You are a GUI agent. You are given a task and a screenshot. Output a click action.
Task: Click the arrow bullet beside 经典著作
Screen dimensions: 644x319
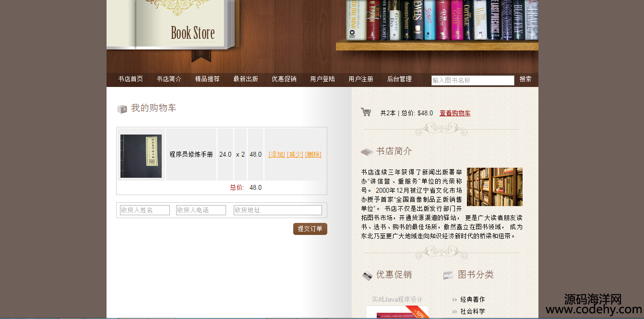454,300
